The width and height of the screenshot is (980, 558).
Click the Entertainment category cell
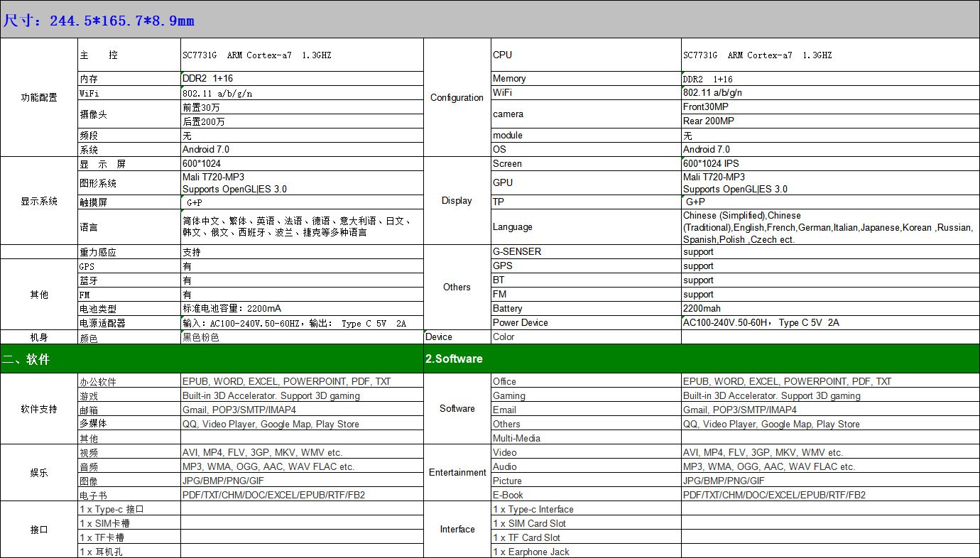[x=457, y=473]
